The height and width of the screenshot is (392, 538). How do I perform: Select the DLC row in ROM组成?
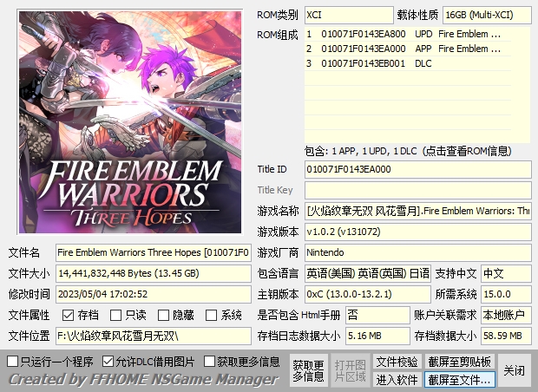point(408,63)
